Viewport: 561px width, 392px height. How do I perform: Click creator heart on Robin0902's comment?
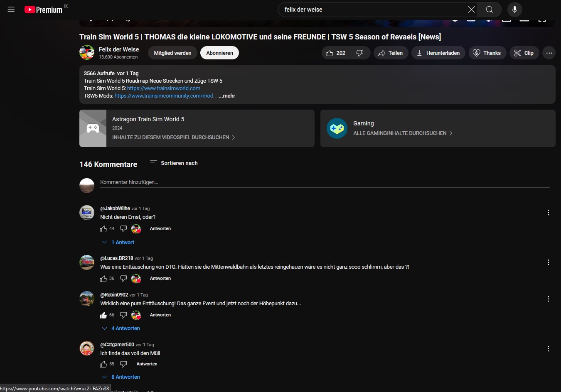click(x=136, y=315)
